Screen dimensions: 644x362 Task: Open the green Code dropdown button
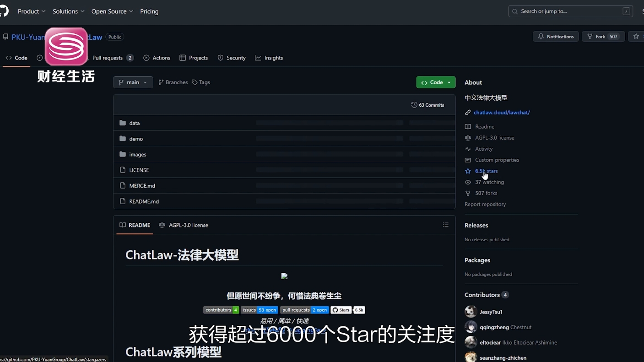[436, 82]
